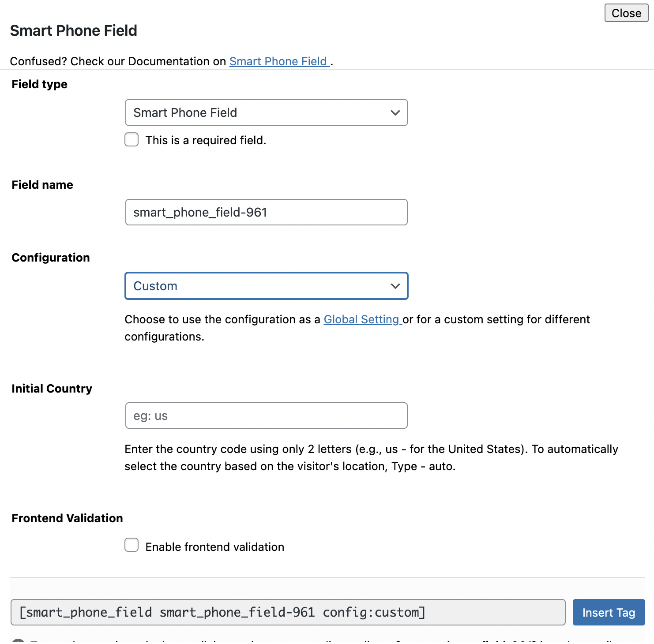Screen dimensions: 654x644
Task: Open the Field type dropdown
Action: coord(266,112)
